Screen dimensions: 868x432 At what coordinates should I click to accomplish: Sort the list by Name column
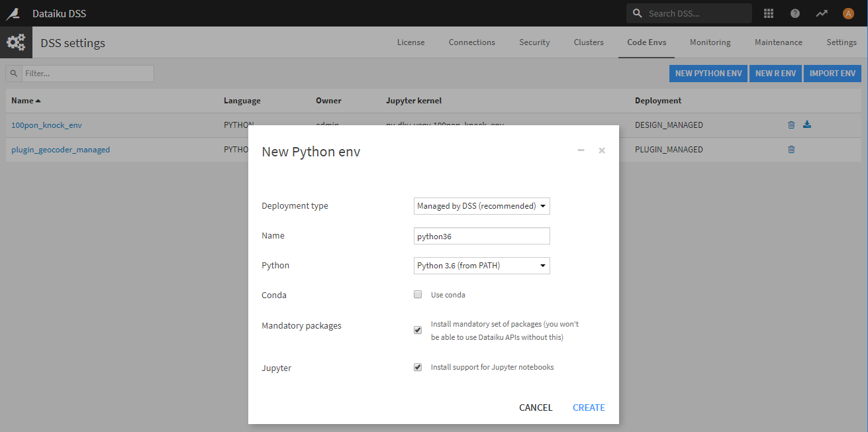pyautogui.click(x=26, y=101)
